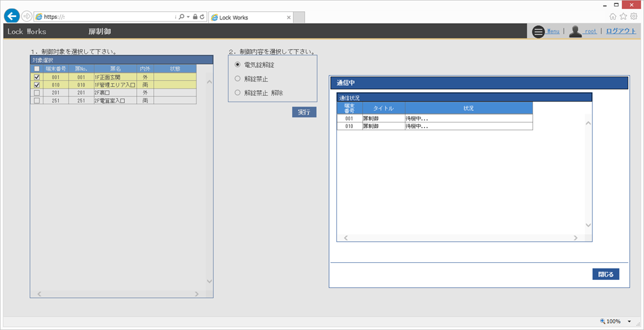Click the address bar search magnifier icon
The width and height of the screenshot is (644, 330).
(181, 17)
